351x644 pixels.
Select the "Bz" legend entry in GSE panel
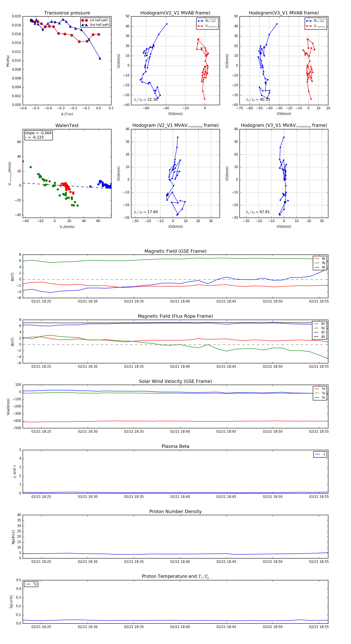click(x=320, y=267)
